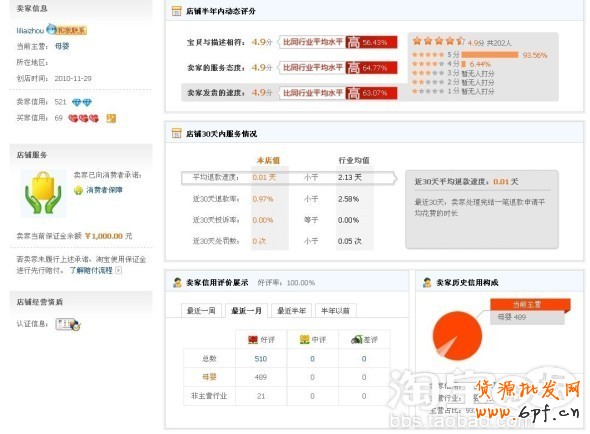Expand the arrow icon after 了解赔付流程
590x434 pixels.
[118, 270]
